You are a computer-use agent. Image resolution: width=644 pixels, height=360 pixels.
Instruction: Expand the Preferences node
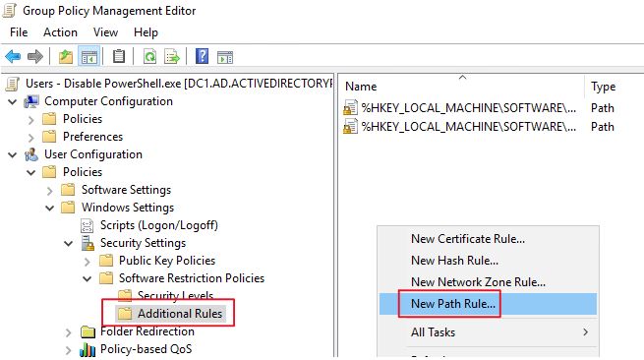pos(31,138)
